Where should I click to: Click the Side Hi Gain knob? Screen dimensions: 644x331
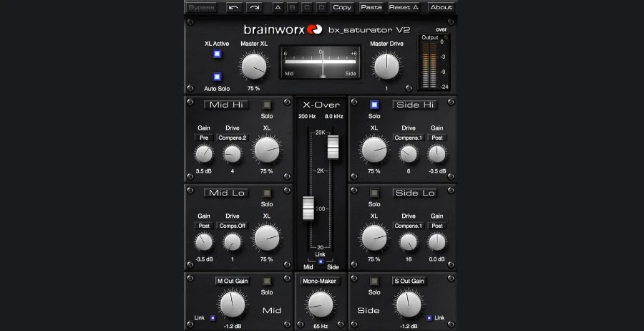(x=437, y=154)
